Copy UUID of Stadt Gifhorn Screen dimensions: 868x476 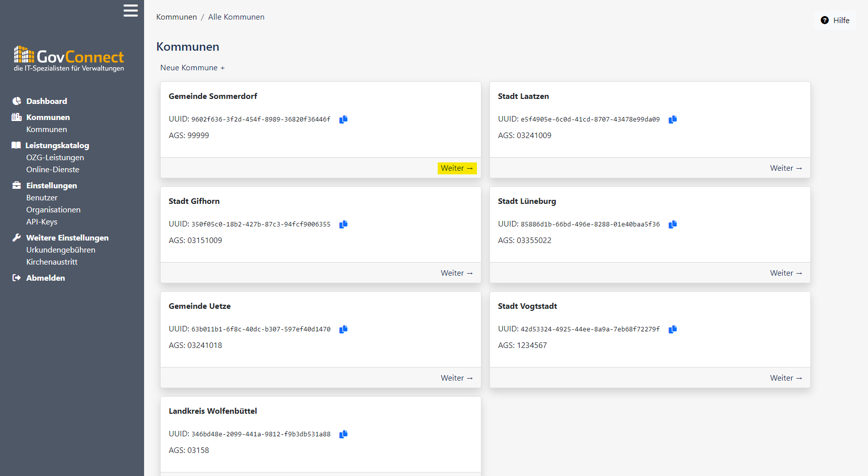coord(343,224)
